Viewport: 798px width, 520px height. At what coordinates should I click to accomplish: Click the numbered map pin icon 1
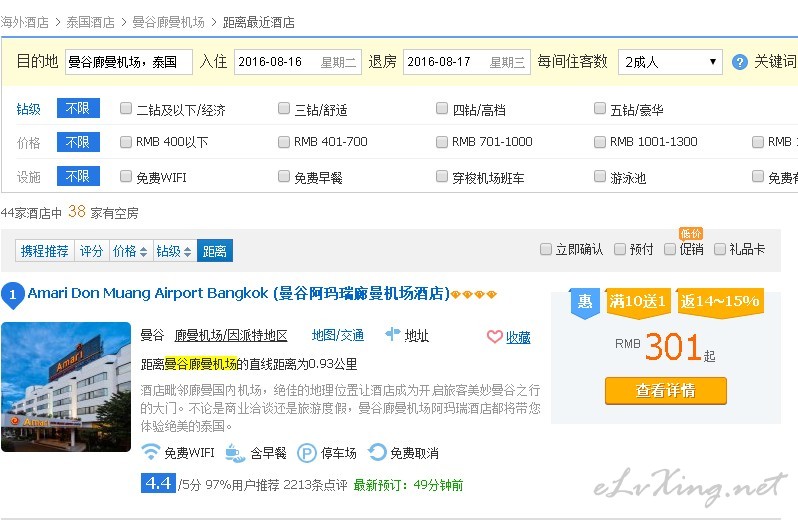click(x=13, y=295)
